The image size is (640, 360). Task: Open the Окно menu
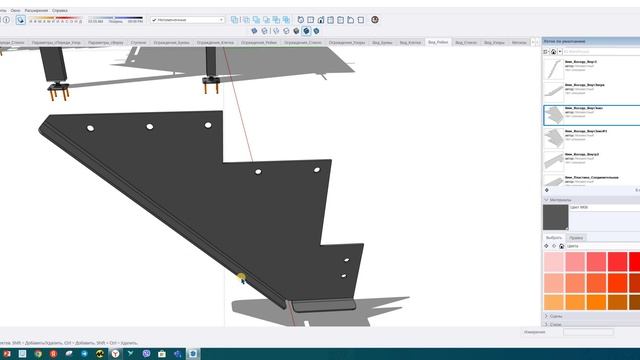pos(16,10)
